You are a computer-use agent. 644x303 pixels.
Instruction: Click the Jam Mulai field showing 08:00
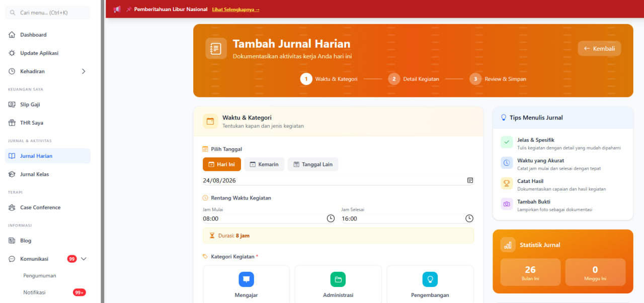click(x=269, y=219)
